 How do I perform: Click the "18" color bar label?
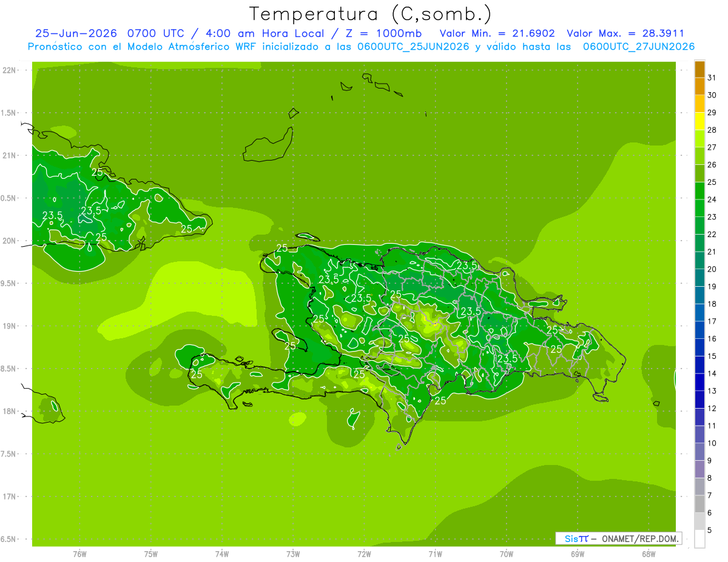712,304
